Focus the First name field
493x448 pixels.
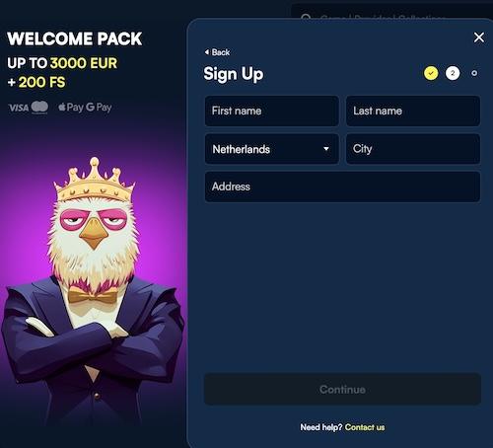(271, 111)
